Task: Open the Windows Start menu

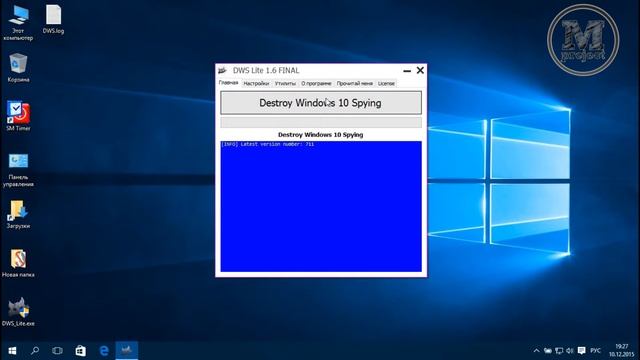Action: click(12, 351)
